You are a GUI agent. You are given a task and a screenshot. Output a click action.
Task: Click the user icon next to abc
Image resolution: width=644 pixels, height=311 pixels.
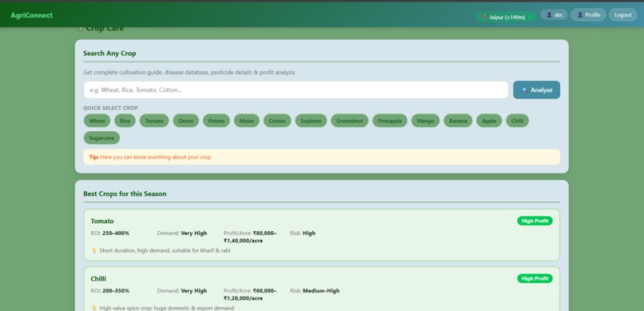549,14
